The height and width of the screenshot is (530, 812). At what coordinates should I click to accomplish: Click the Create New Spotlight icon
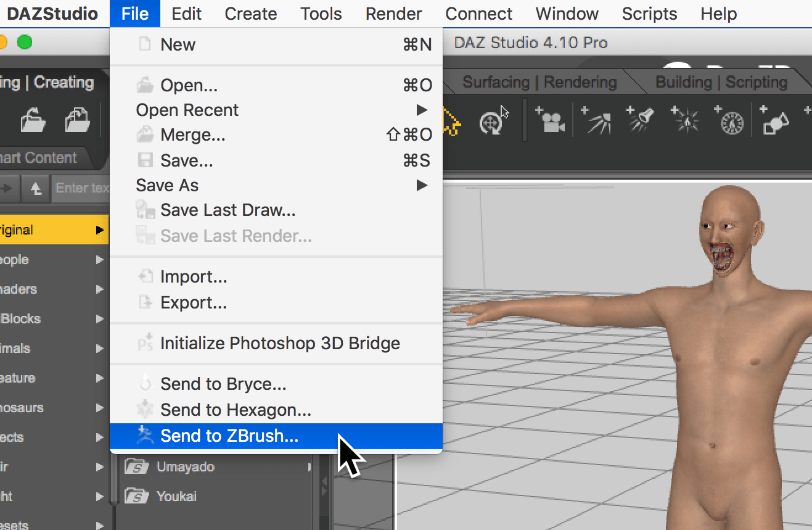(640, 120)
